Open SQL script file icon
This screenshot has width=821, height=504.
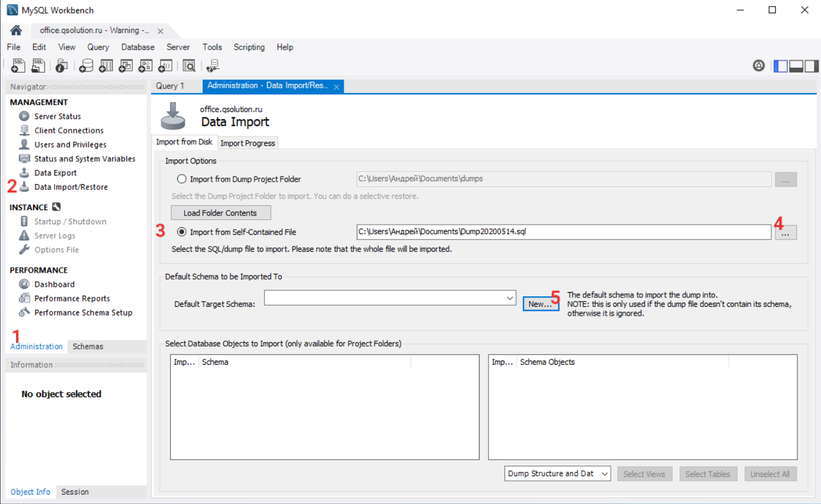tap(38, 66)
